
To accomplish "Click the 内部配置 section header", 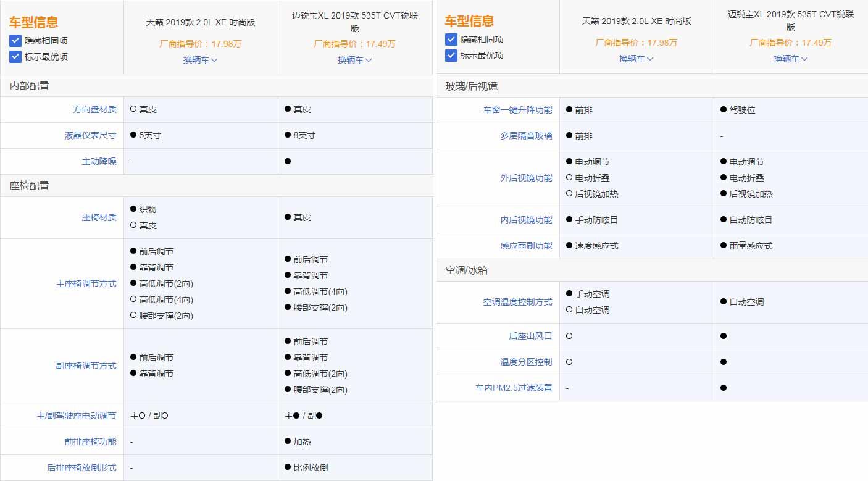I will click(29, 86).
